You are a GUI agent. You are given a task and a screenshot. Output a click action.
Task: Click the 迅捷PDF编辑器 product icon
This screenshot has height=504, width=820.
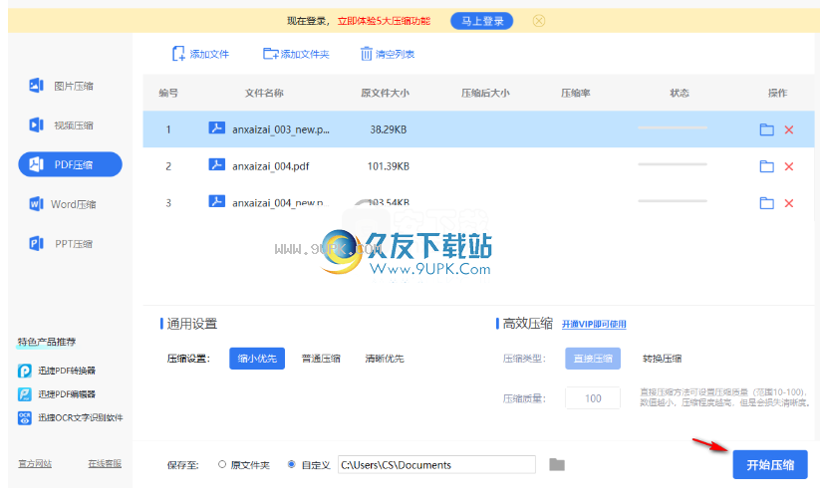pyautogui.click(x=25, y=394)
